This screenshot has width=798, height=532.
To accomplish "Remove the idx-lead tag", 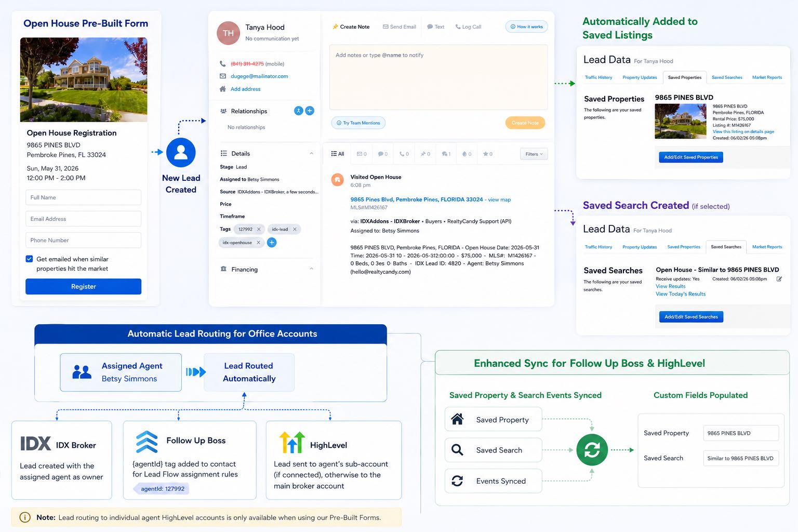I will [295, 229].
